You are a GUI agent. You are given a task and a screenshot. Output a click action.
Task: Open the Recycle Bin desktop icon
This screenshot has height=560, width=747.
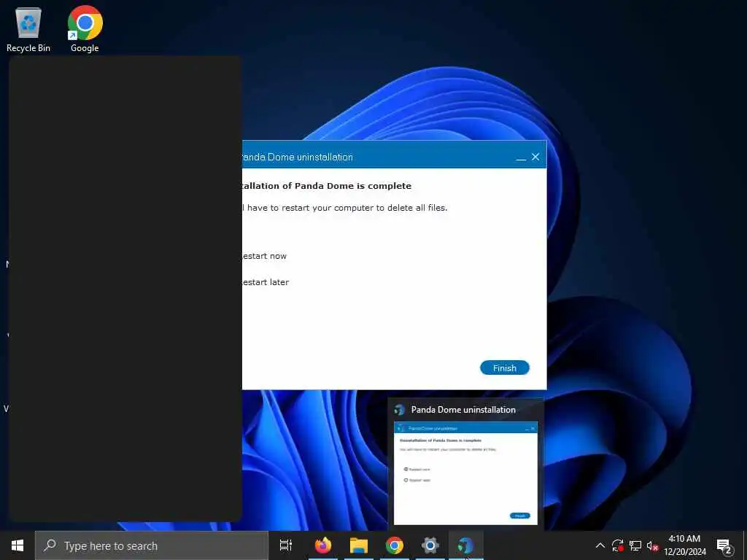coord(28,29)
